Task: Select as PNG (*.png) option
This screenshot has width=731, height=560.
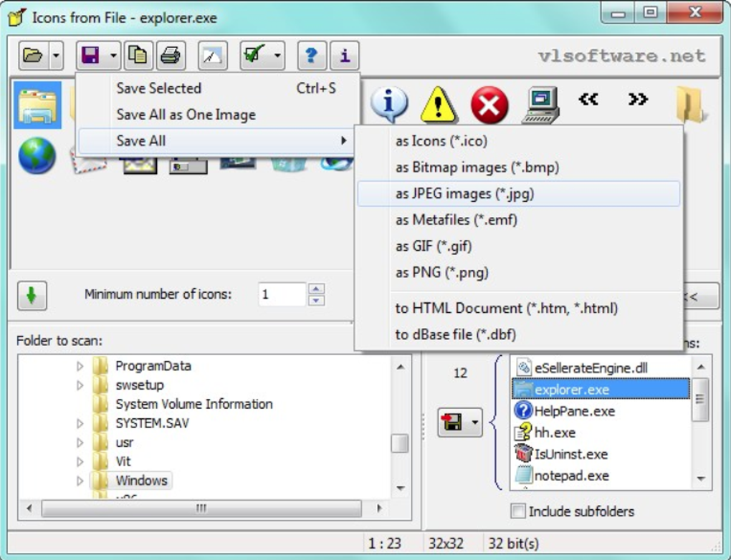Action: pos(518,272)
